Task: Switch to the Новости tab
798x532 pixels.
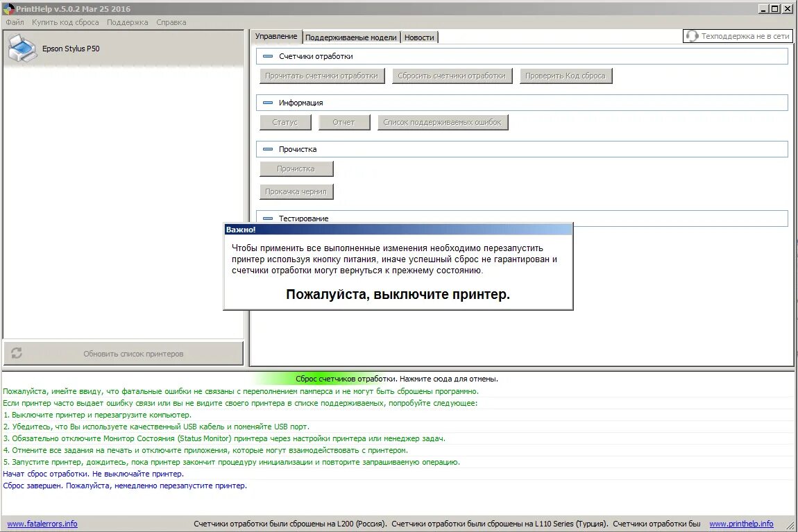Action: tap(419, 37)
